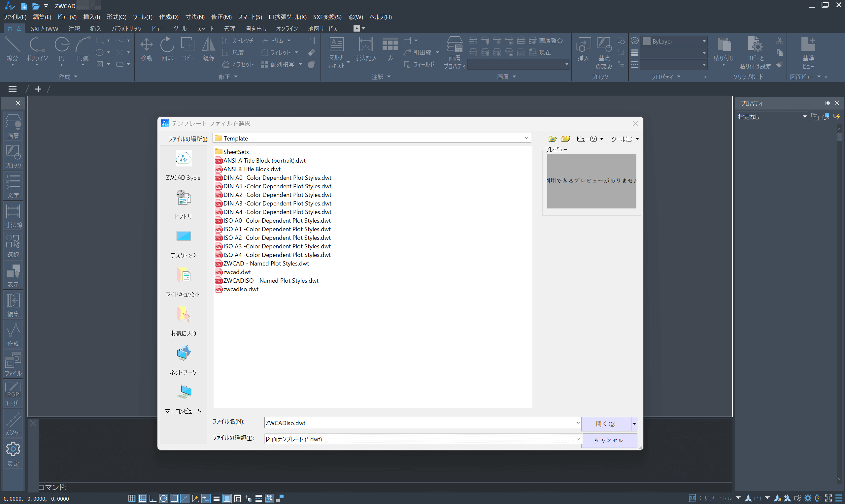
Task: Open the 編集(E) menu
Action: pyautogui.click(x=42, y=17)
